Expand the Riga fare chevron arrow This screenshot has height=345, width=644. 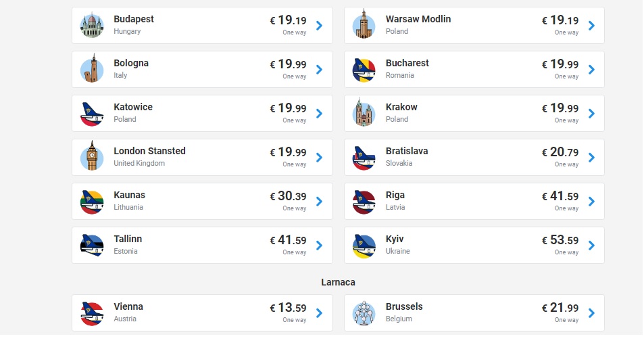pos(591,202)
